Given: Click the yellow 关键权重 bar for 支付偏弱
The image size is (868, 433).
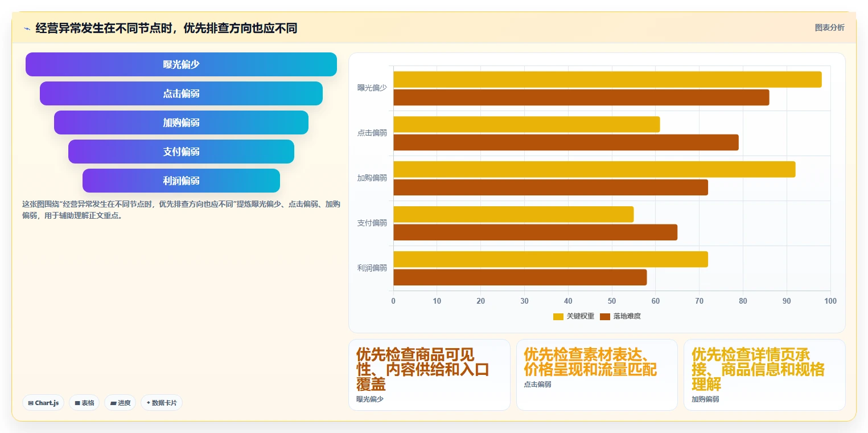Looking at the screenshot, I should (x=513, y=215).
